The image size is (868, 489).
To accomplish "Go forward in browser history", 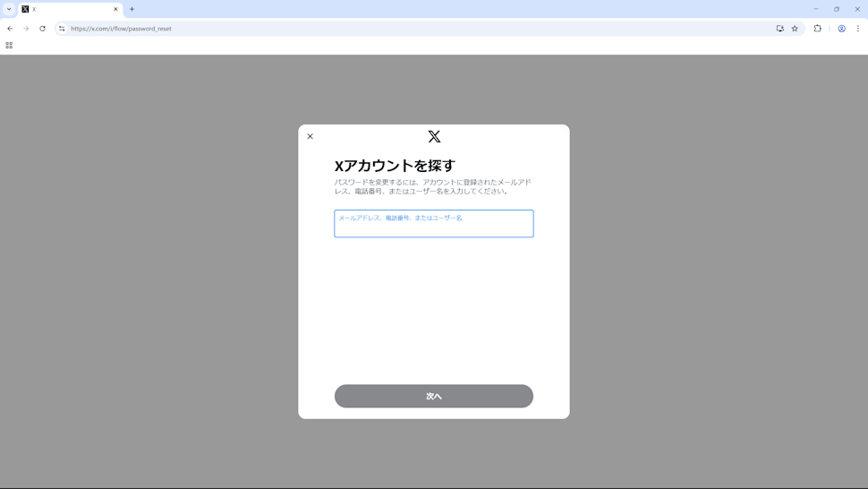I will click(x=26, y=29).
